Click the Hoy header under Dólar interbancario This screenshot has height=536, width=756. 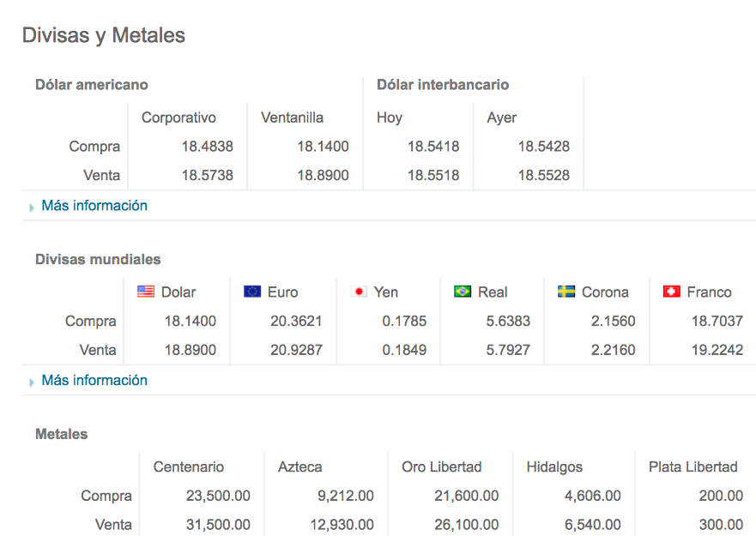click(x=389, y=117)
